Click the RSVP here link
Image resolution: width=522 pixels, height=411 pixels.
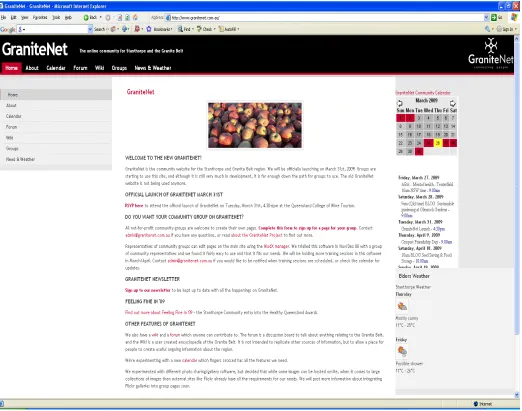pos(134,205)
